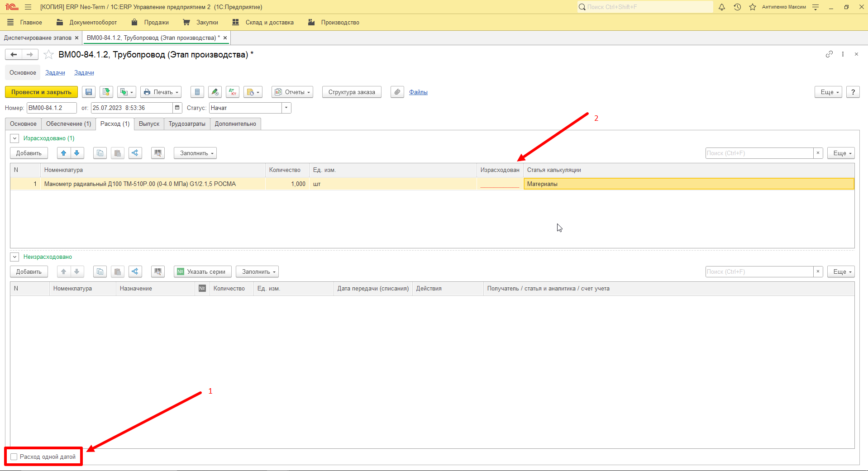Move row up in Израсходовано table
Image resolution: width=868 pixels, height=471 pixels.
tap(64, 153)
